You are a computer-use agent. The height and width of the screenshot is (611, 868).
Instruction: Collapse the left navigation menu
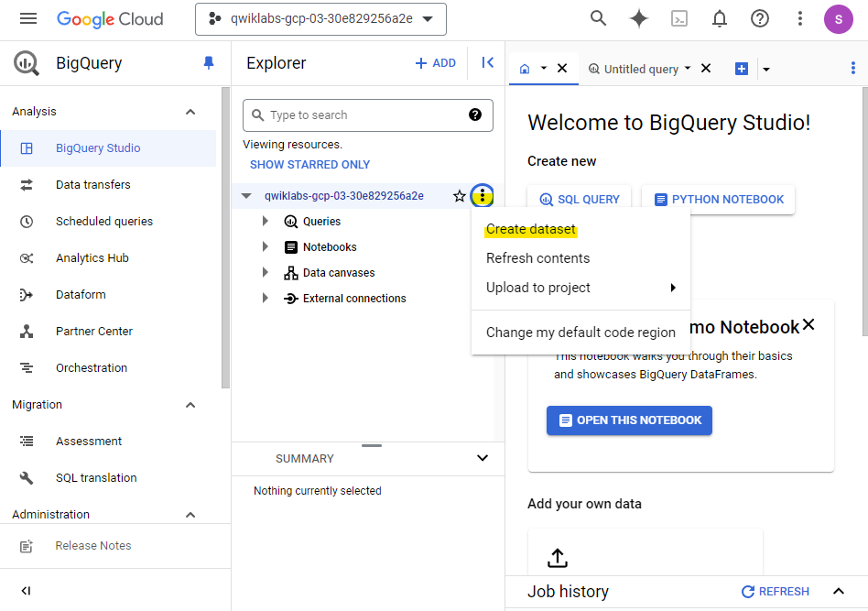26,591
